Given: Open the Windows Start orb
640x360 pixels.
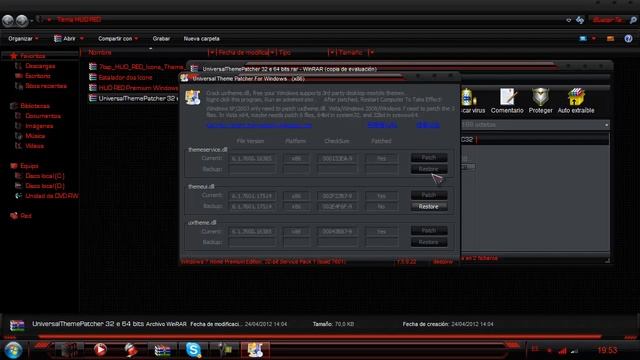Looking at the screenshot, I should pyautogui.click(x=13, y=350).
